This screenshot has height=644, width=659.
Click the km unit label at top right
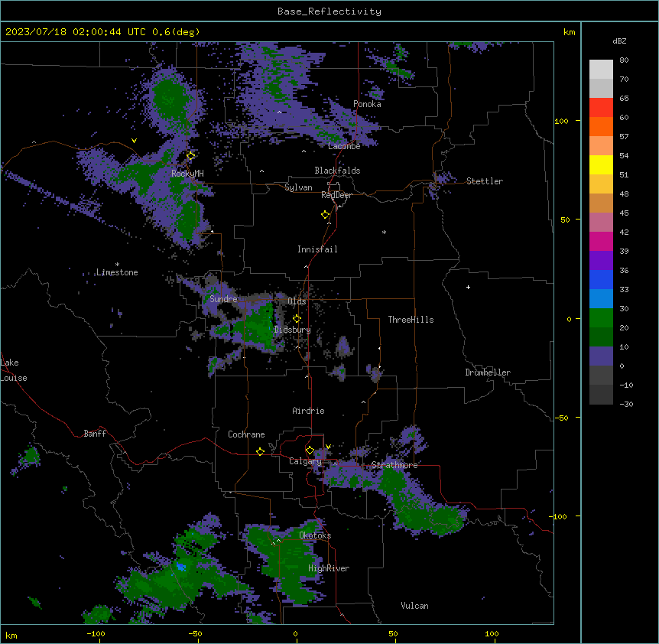tap(569, 32)
